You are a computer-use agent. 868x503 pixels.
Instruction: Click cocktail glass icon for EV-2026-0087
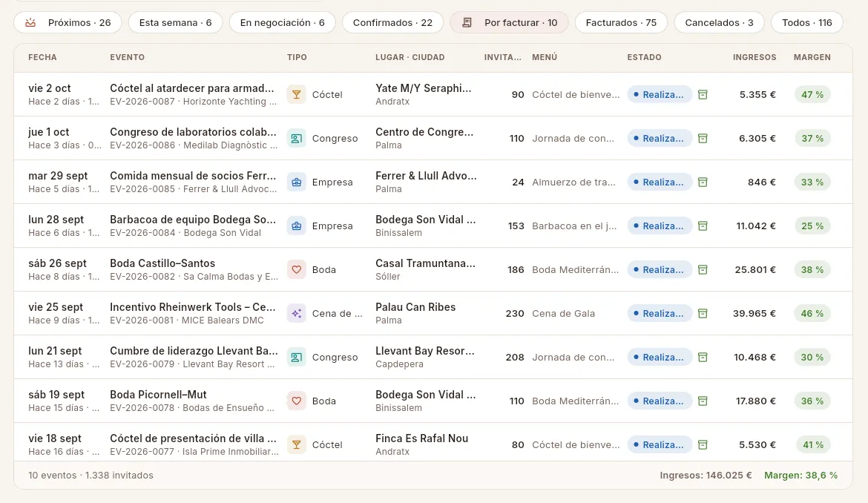coord(297,95)
